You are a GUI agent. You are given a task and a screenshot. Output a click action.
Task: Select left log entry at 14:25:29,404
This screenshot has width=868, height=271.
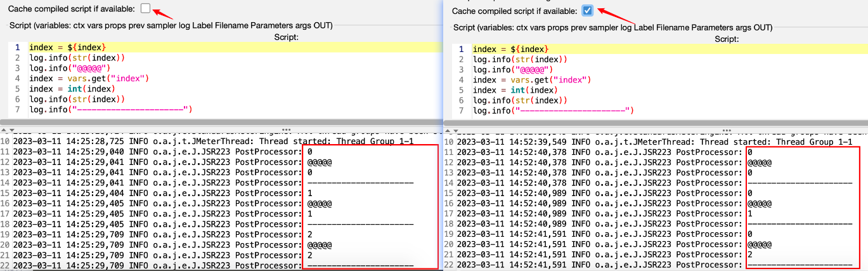coord(162,193)
